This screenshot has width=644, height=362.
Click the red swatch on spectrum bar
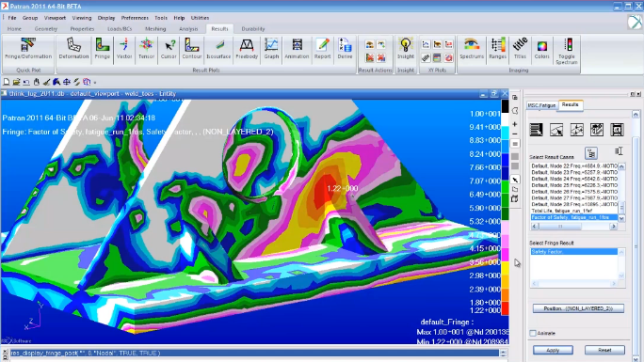click(x=506, y=308)
